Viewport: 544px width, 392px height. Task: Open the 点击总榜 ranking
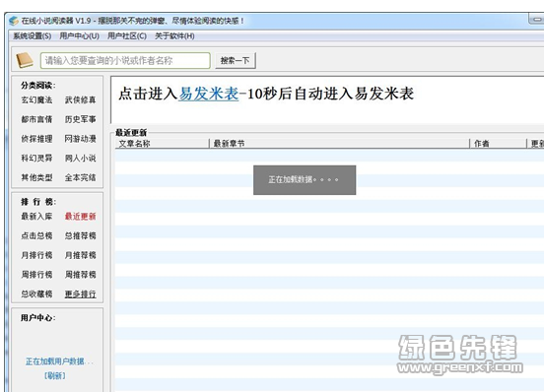pyautogui.click(x=36, y=236)
